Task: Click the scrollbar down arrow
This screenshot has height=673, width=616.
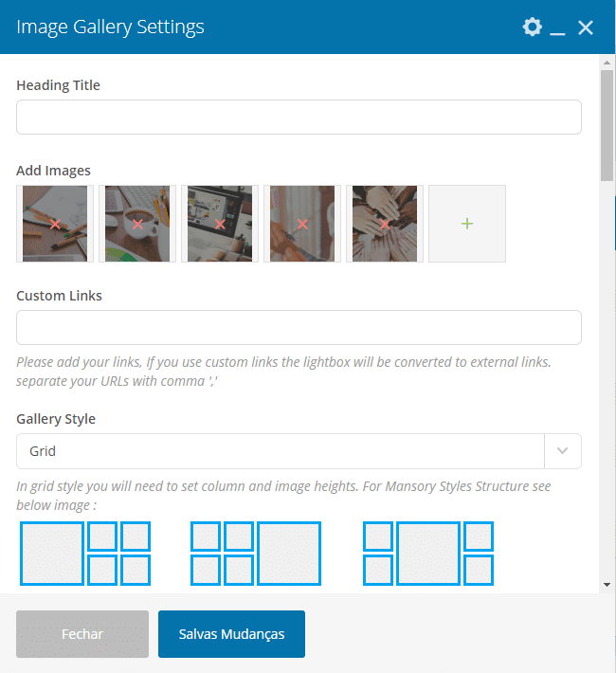Action: (607, 585)
